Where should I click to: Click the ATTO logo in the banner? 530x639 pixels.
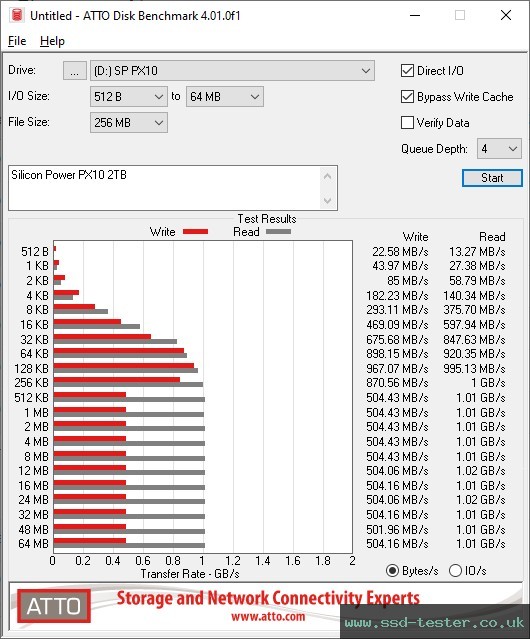pyautogui.click(x=54, y=606)
